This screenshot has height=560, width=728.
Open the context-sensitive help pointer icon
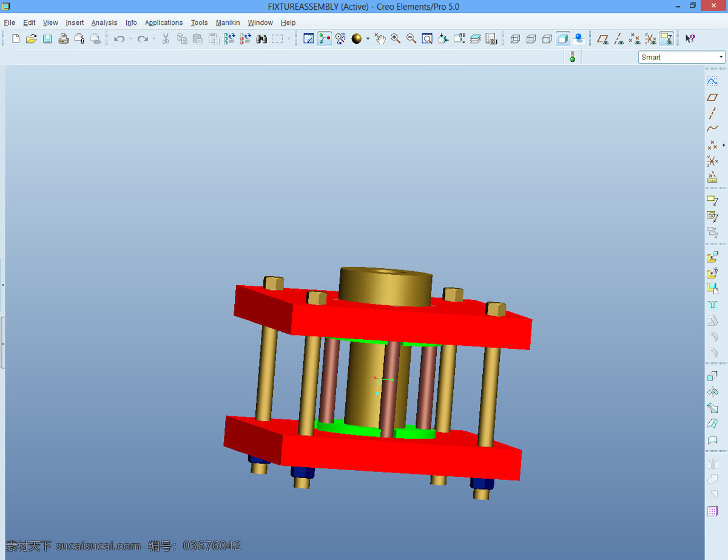690,39
